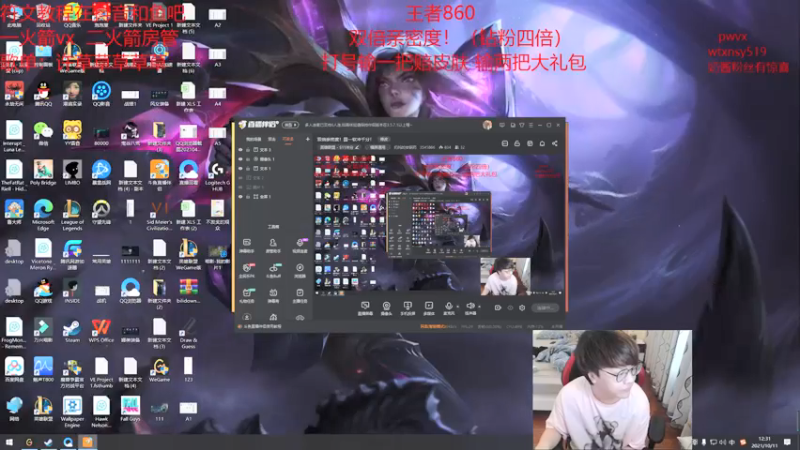Switch to the first scene tab
The height and width of the screenshot is (450, 800).
pyautogui.click(x=254, y=139)
